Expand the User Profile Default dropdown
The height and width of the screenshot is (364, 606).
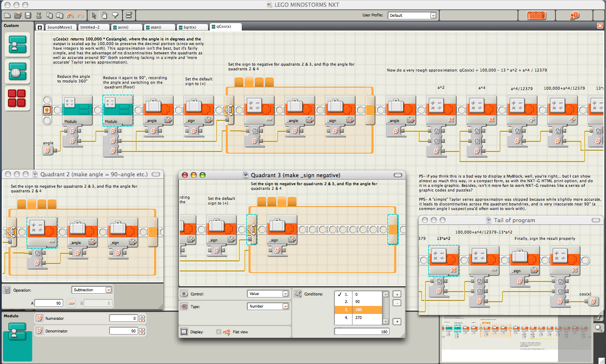(412, 16)
